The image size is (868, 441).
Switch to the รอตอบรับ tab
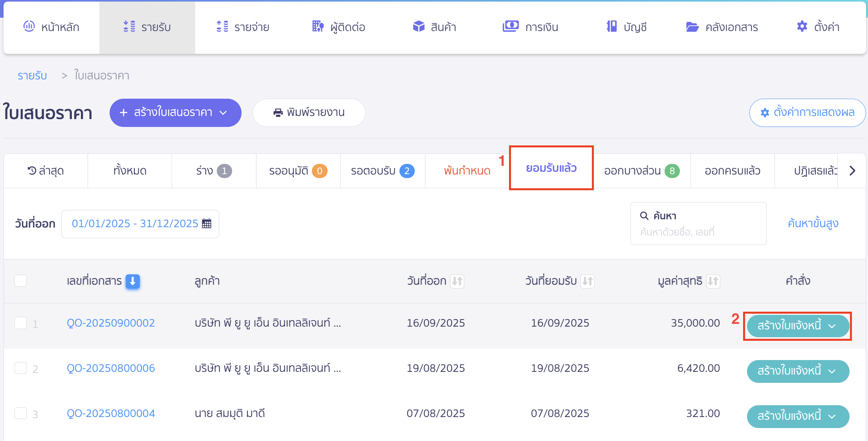pyautogui.click(x=383, y=171)
